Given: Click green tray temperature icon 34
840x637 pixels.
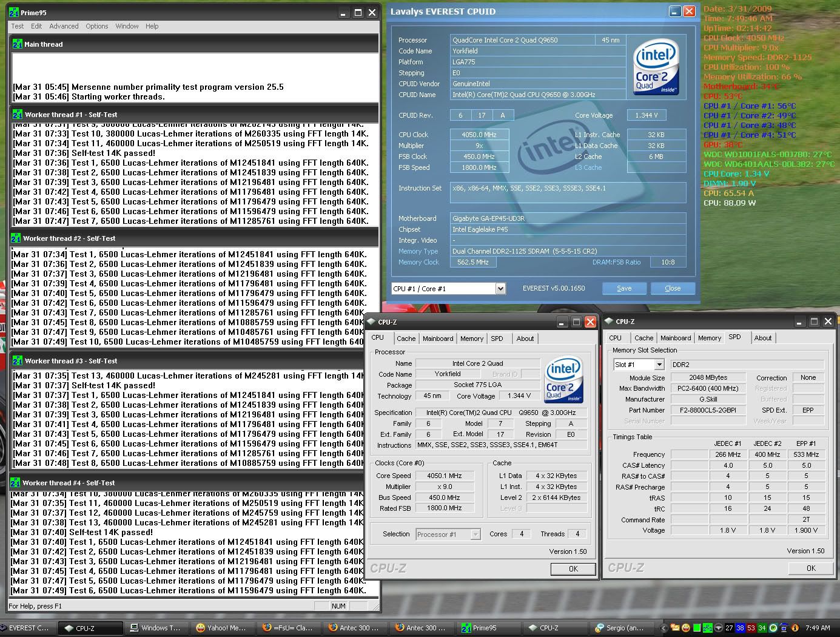Looking at the screenshot, I should pos(762,628).
